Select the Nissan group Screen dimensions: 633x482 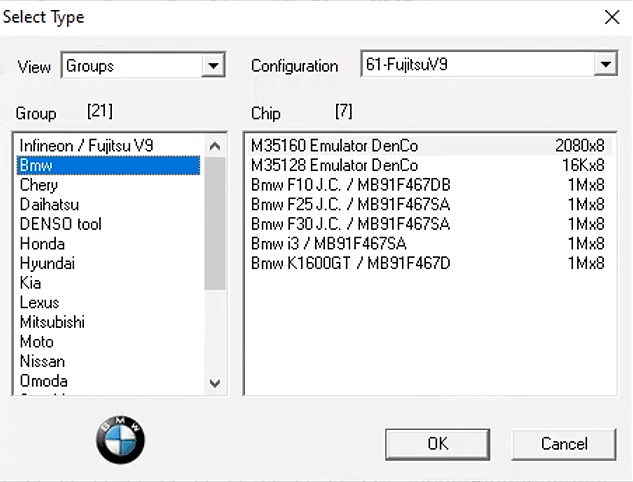pyautogui.click(x=109, y=361)
